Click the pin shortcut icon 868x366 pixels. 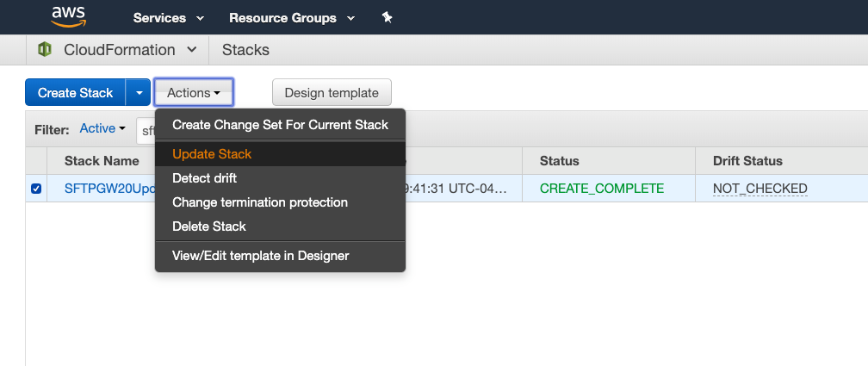coord(387,17)
